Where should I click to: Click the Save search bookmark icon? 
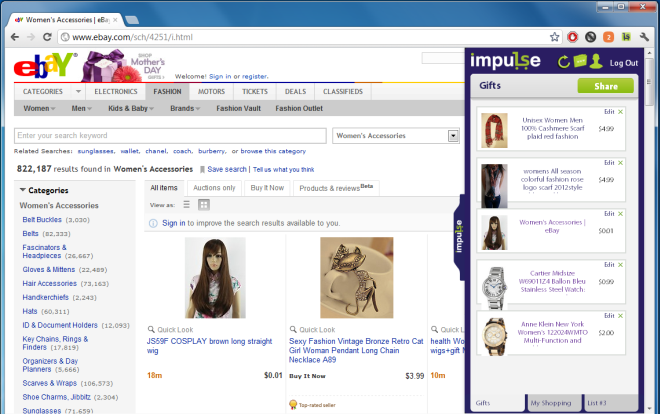[202, 170]
